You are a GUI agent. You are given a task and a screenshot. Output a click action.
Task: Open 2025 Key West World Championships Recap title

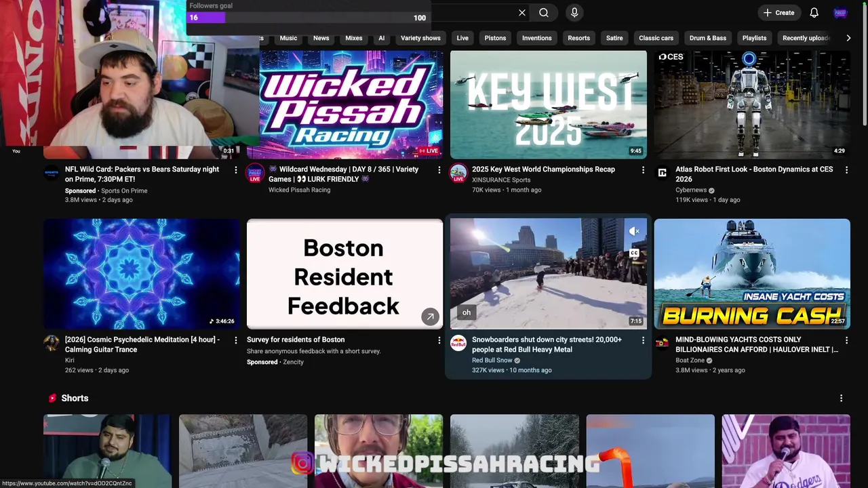point(543,169)
